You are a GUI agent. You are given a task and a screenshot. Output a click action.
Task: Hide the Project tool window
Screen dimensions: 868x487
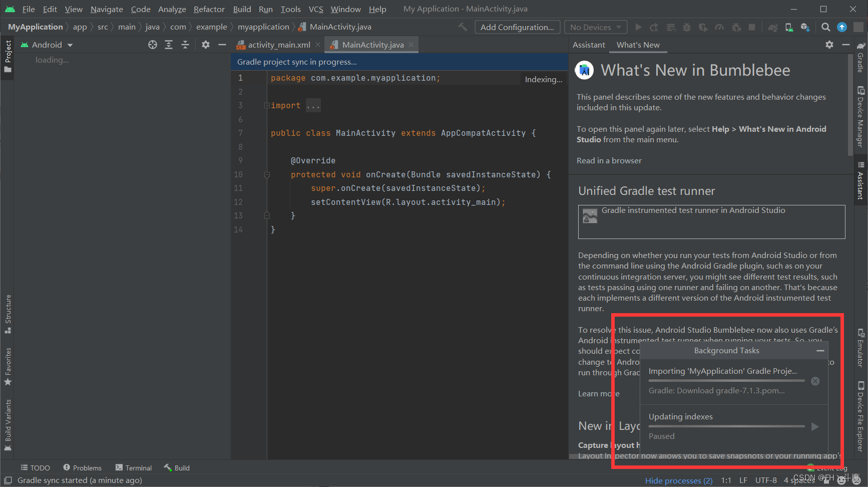[x=222, y=45]
